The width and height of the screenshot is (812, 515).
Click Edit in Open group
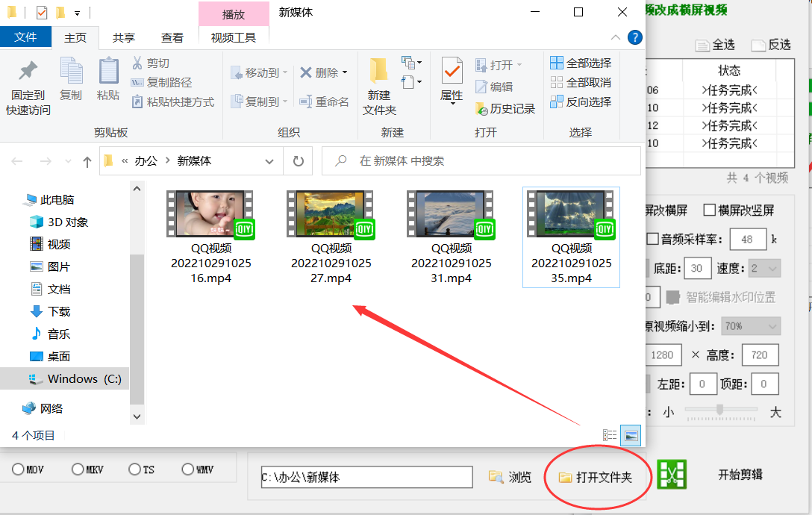pyautogui.click(x=495, y=87)
